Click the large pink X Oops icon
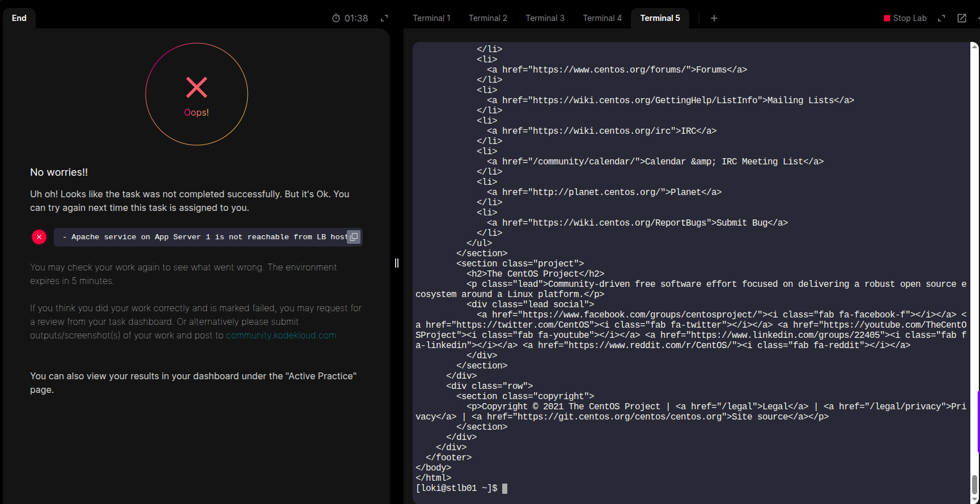Image resolution: width=980 pixels, height=504 pixels. [197, 87]
